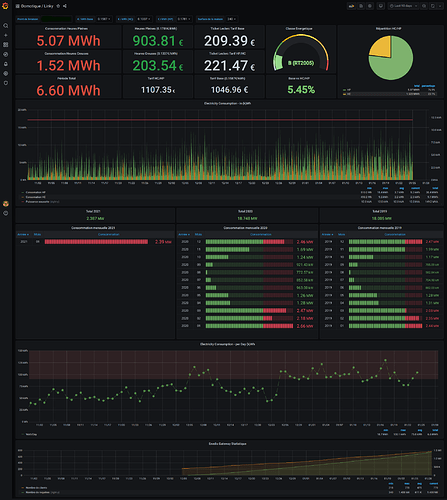Screen dimensions: 447x500
Task: Star the Domotique / Linky dashboard
Action: [58, 6]
